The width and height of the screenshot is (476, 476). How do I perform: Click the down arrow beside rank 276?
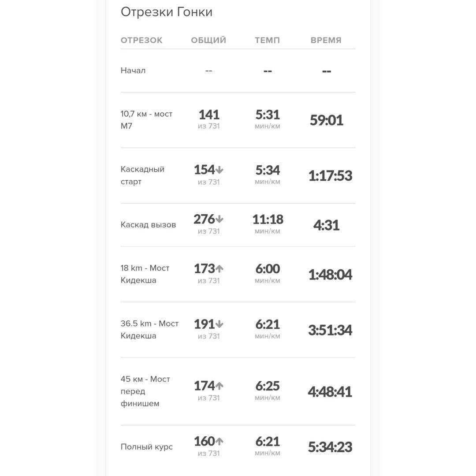point(219,219)
